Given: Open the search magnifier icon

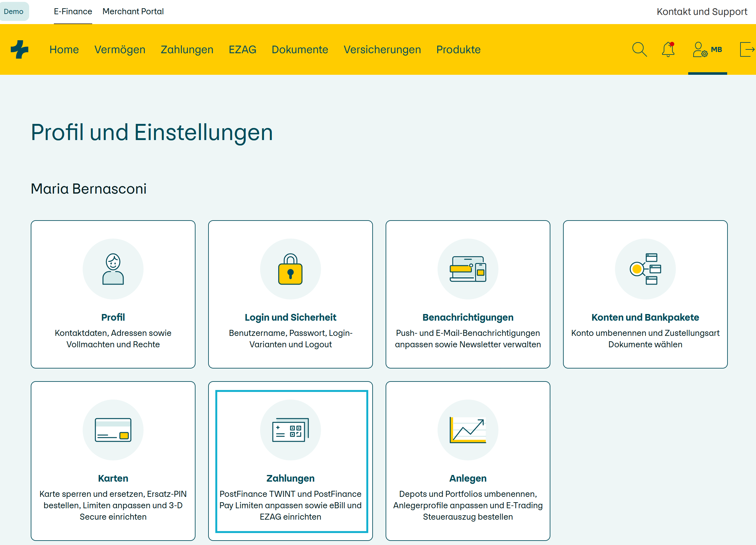Looking at the screenshot, I should (639, 49).
